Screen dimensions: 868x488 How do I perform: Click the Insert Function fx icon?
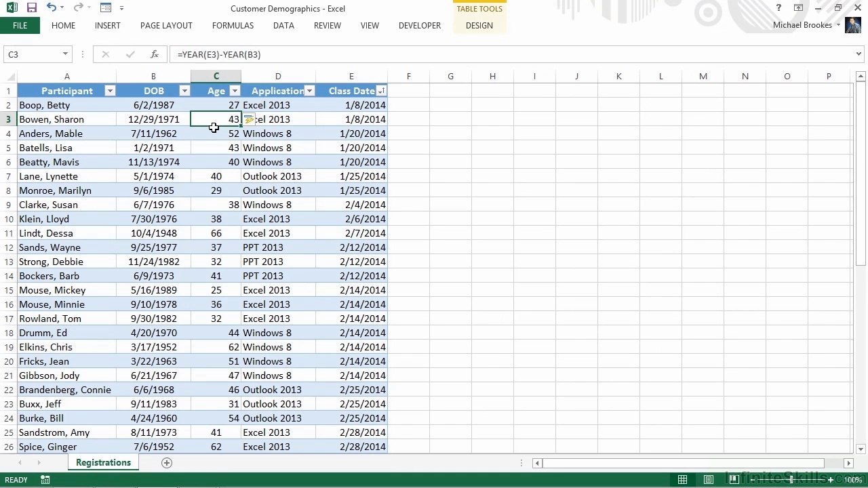[155, 54]
